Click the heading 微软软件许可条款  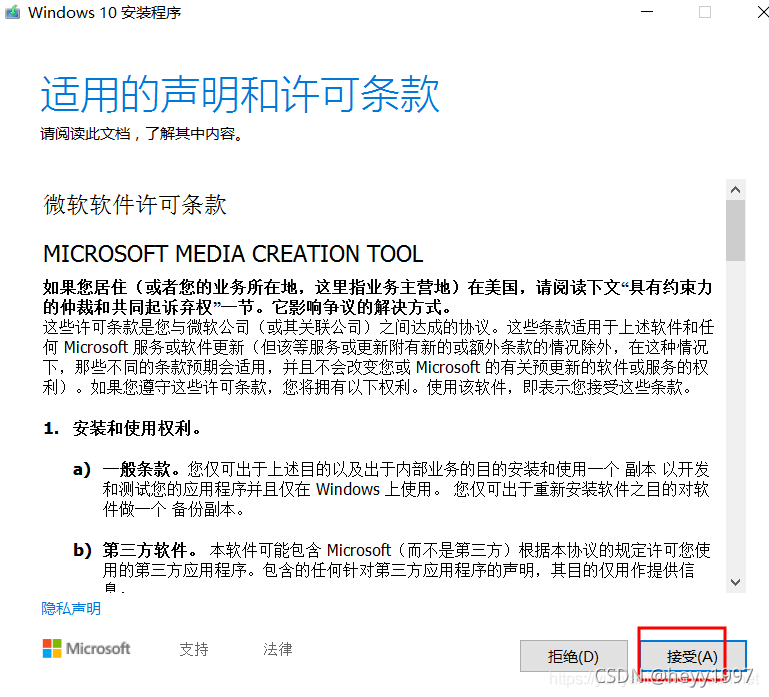click(x=135, y=205)
